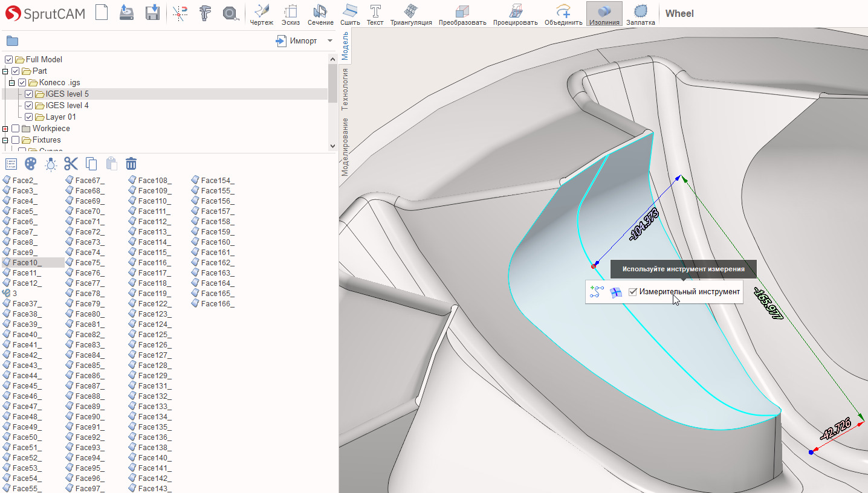Screen dimensions: 868x493
Task: Cut selection with scissors icon
Action: pyautogui.click(x=71, y=164)
